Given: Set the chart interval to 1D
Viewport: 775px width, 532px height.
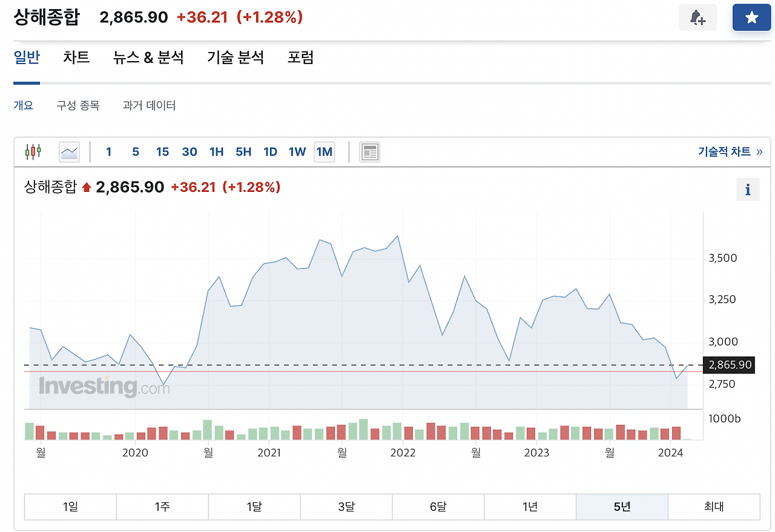Looking at the screenshot, I should 271,152.
